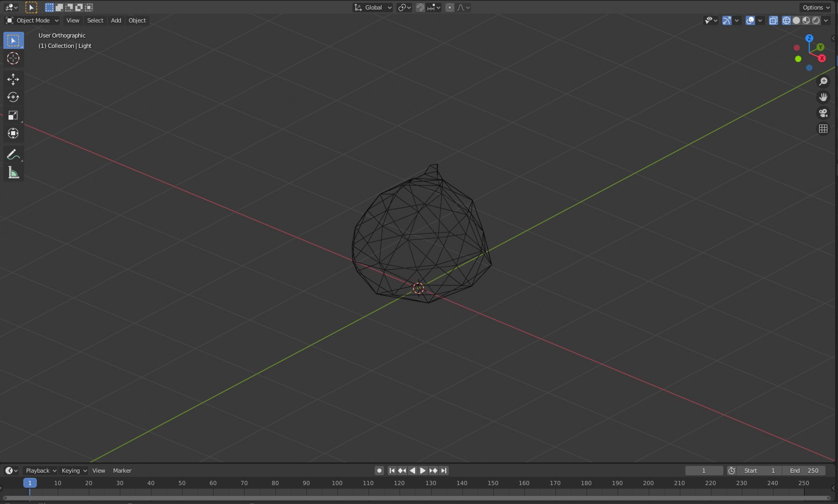Viewport: 838px width, 504px height.
Task: Switch to material preview shading
Action: pyautogui.click(x=806, y=21)
